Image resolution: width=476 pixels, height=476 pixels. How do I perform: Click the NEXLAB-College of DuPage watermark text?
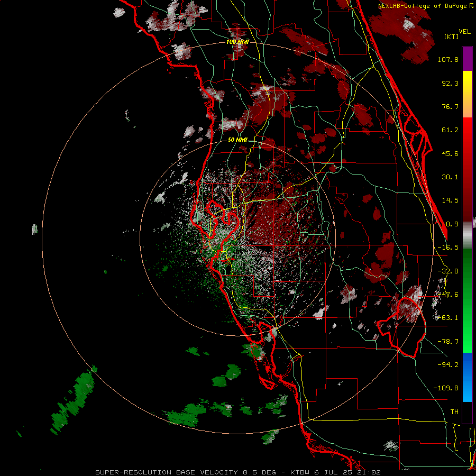pyautogui.click(x=426, y=6)
